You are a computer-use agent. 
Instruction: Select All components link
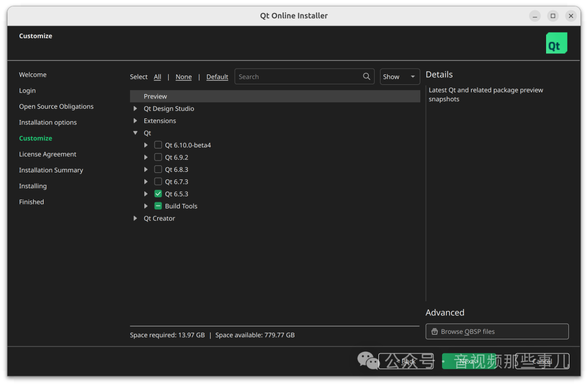157,77
